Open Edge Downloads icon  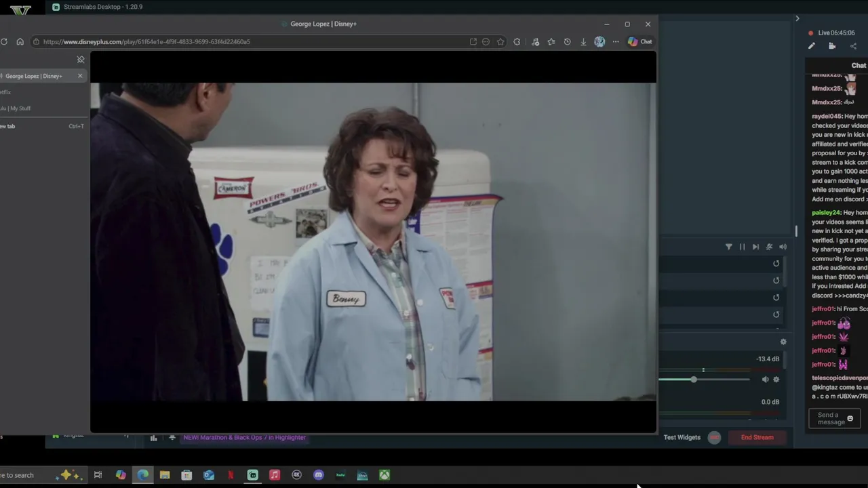tap(583, 41)
